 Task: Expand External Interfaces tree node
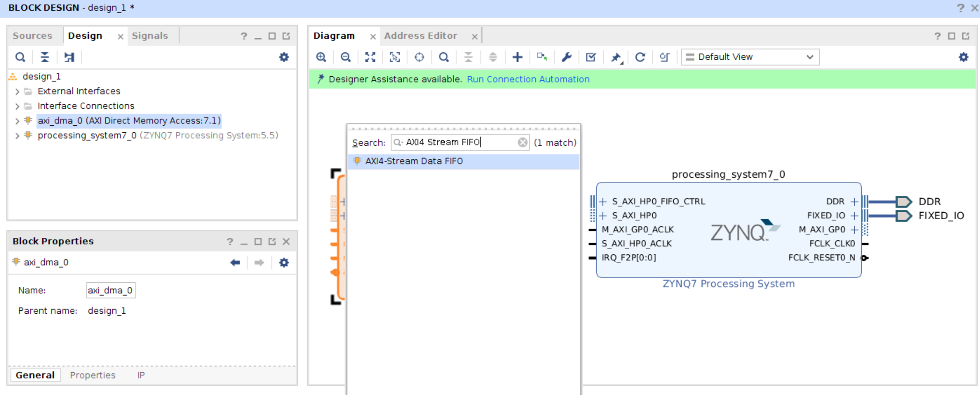[17, 91]
